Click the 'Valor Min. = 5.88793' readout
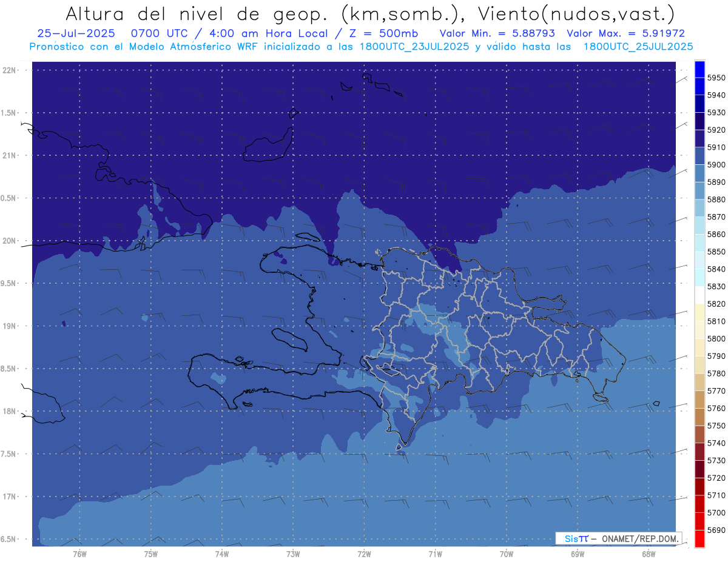Viewport: 728px width, 562px height. pyautogui.click(x=497, y=33)
